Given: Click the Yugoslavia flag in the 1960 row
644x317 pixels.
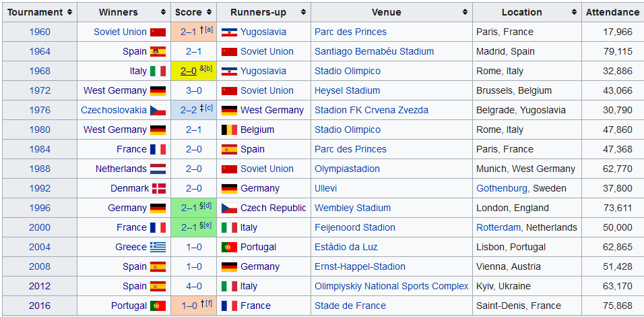Looking at the screenshot, I should point(230,32).
